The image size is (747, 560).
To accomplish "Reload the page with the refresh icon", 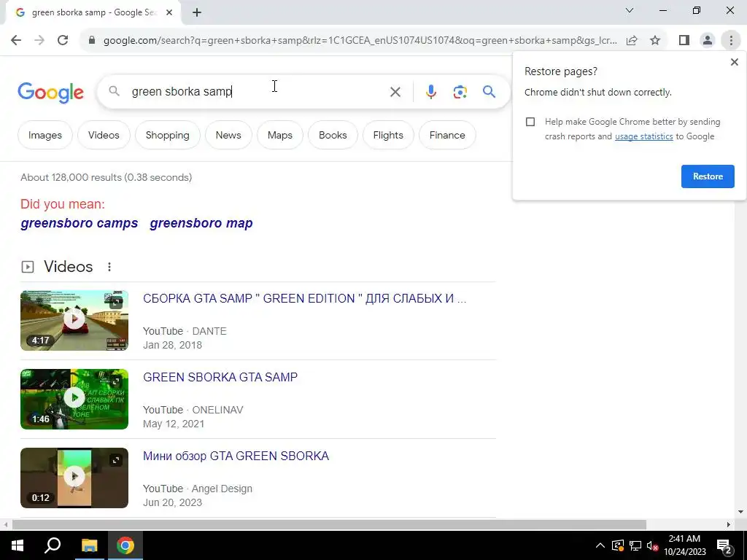I will pyautogui.click(x=63, y=40).
